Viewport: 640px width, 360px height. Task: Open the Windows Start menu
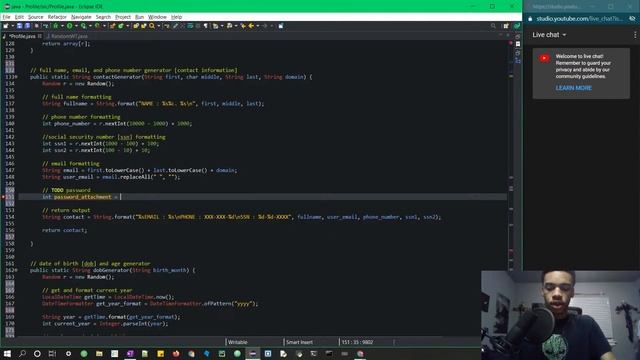coord(7,354)
